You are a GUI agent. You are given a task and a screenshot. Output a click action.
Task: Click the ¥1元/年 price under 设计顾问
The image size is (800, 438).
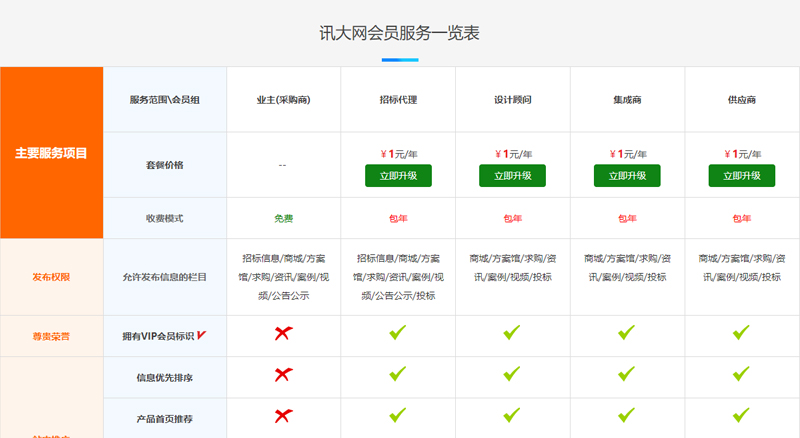pos(513,154)
